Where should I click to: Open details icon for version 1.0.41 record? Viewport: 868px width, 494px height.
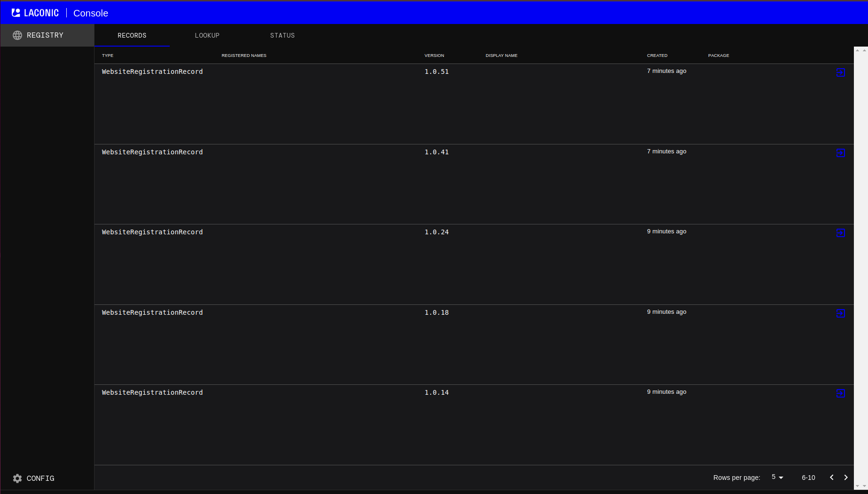841,153
